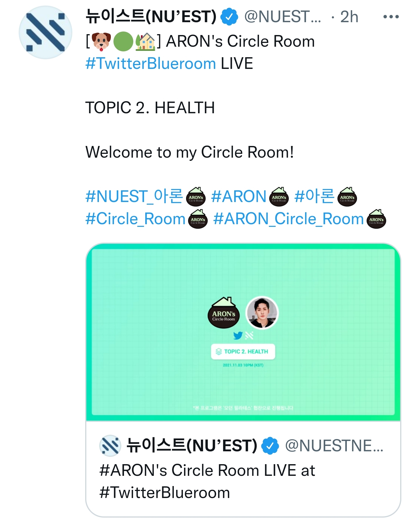This screenshot has width=420, height=524.
Task: Click the Twitter bird icon in image
Action: 238,336
